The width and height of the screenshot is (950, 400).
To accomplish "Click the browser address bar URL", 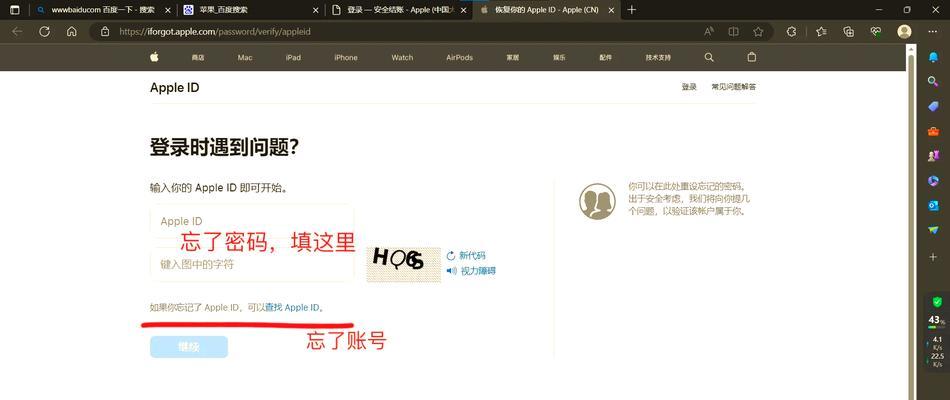I will pos(214,32).
